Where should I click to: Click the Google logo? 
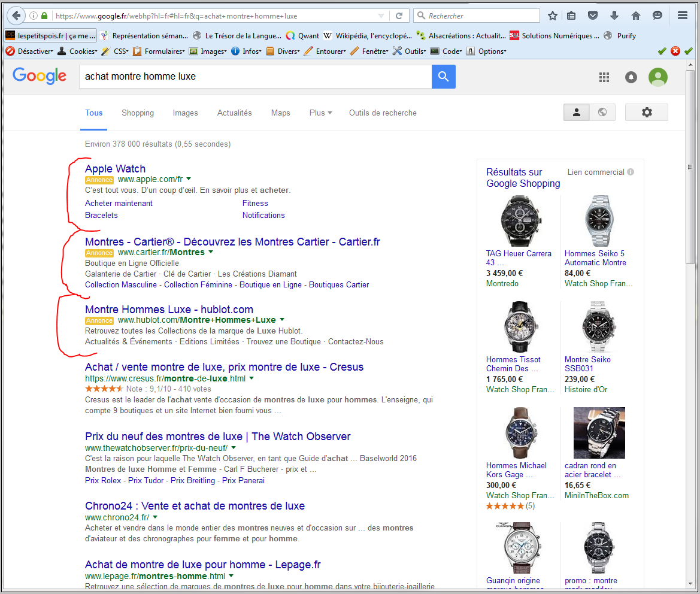[40, 76]
